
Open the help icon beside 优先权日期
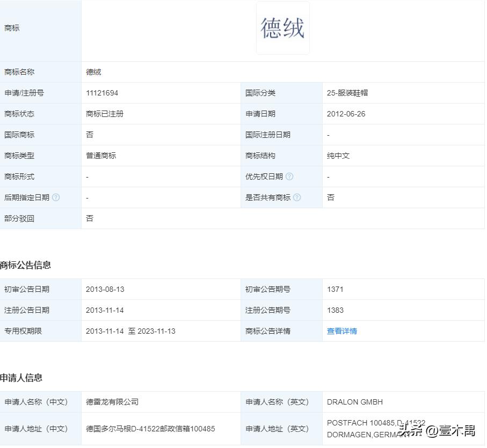289,177
